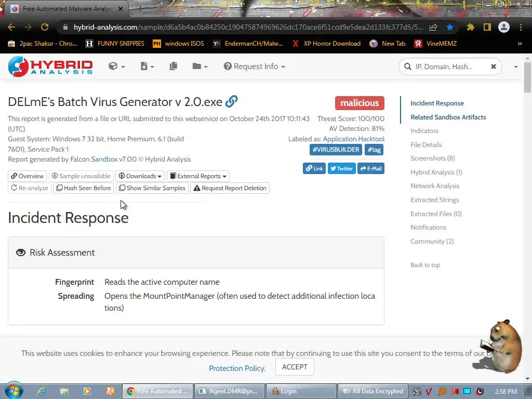Click the share page icon in address bar
The height and width of the screenshot is (399, 532).
(433, 27)
